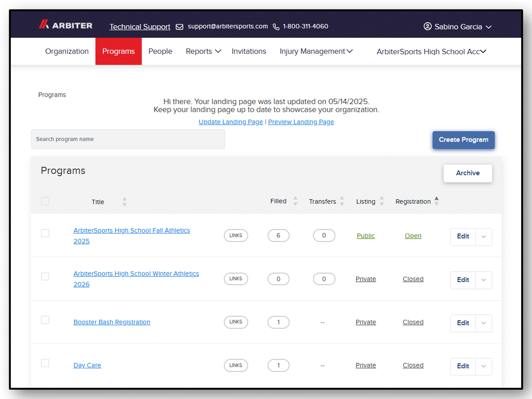532x399 pixels.
Task: Click transfers count for Fall Athletics 2025
Action: point(324,236)
